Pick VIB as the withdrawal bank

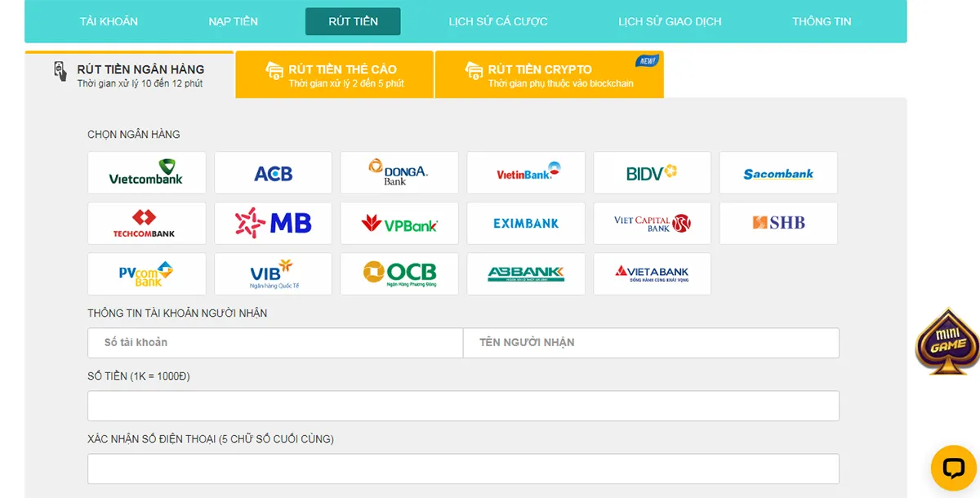point(274,274)
